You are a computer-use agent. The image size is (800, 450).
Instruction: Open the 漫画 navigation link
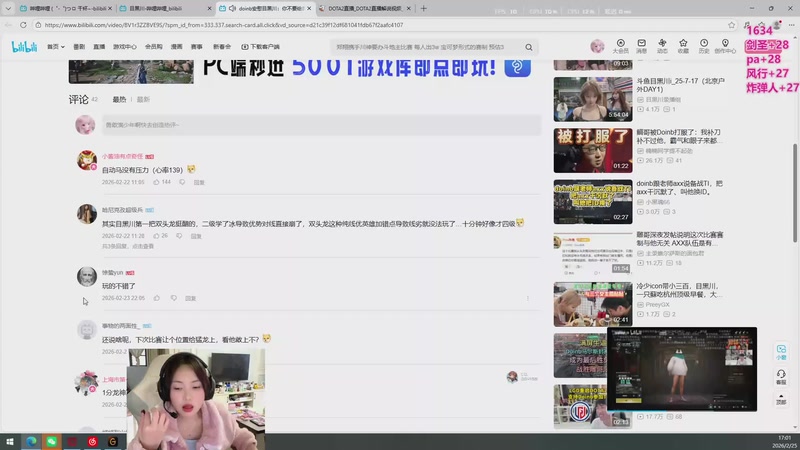pyautogui.click(x=177, y=47)
